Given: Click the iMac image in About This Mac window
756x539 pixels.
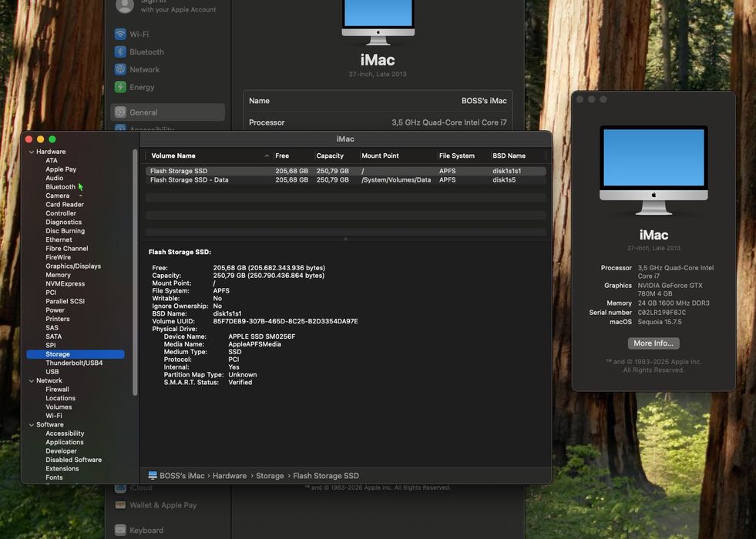Looking at the screenshot, I should [x=654, y=169].
